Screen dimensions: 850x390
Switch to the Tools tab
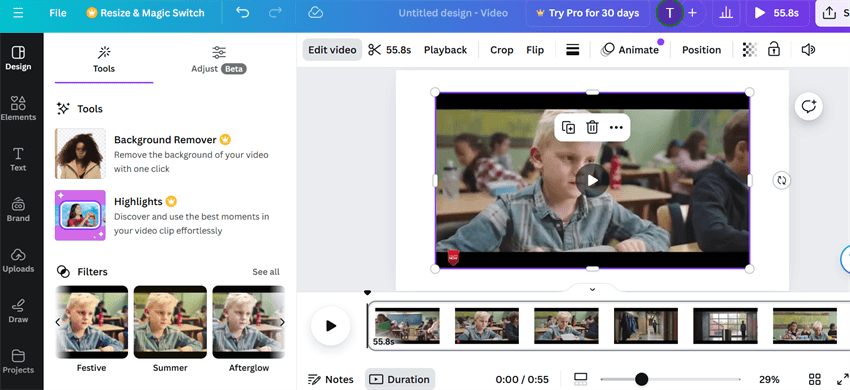pyautogui.click(x=104, y=60)
